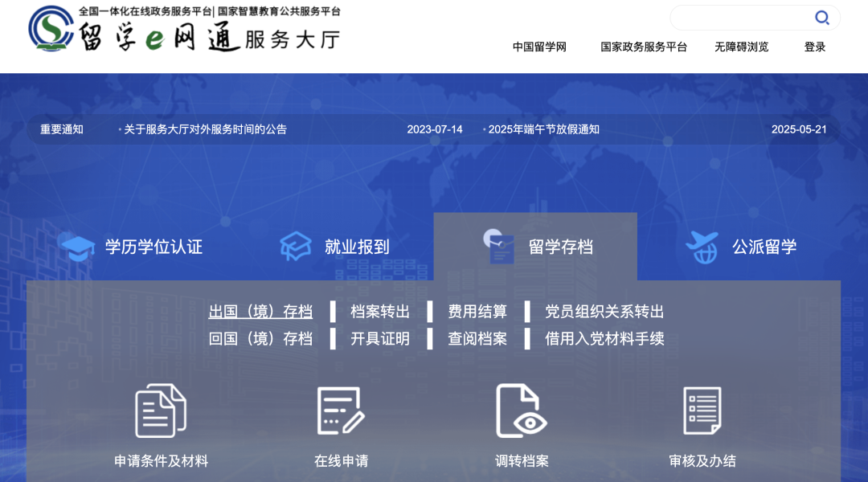Select the airplane icon for 公派留学

[702, 247]
